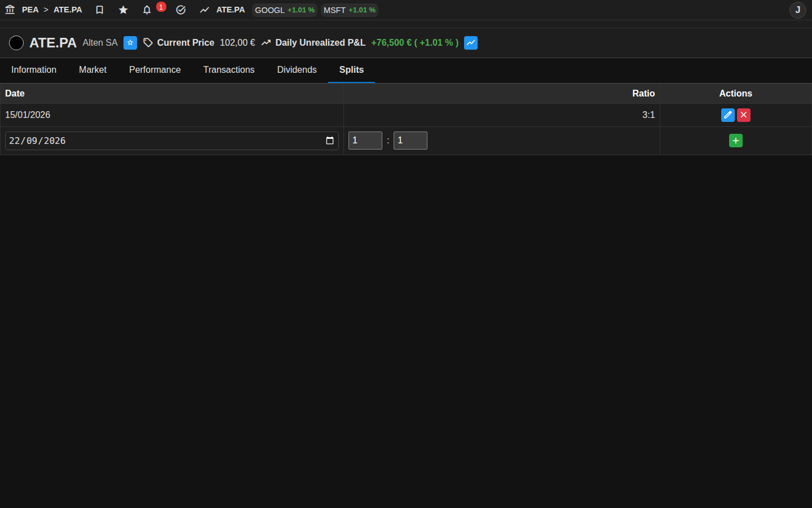812x508 pixels.
Task: Click the small trend icon before Daily Unrealized
Action: click(266, 43)
